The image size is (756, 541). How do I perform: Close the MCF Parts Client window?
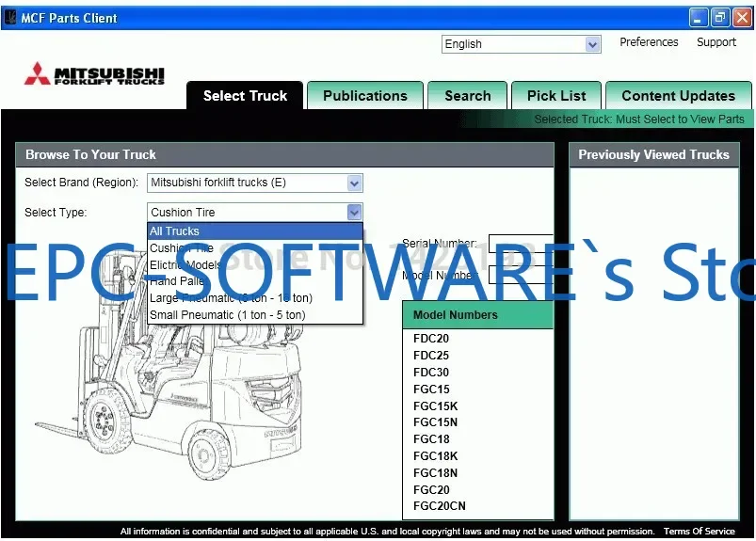(743, 18)
